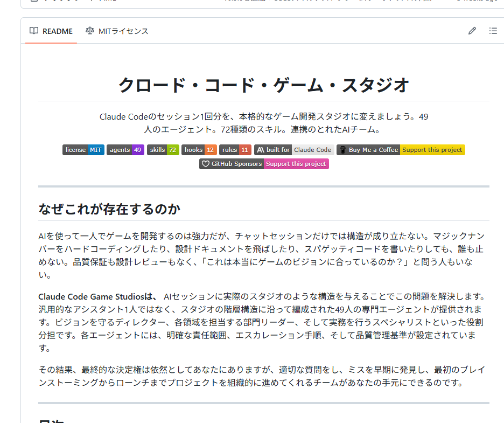
Task: Click the なぜこれが存在するのか section heading
Action: tap(109, 209)
